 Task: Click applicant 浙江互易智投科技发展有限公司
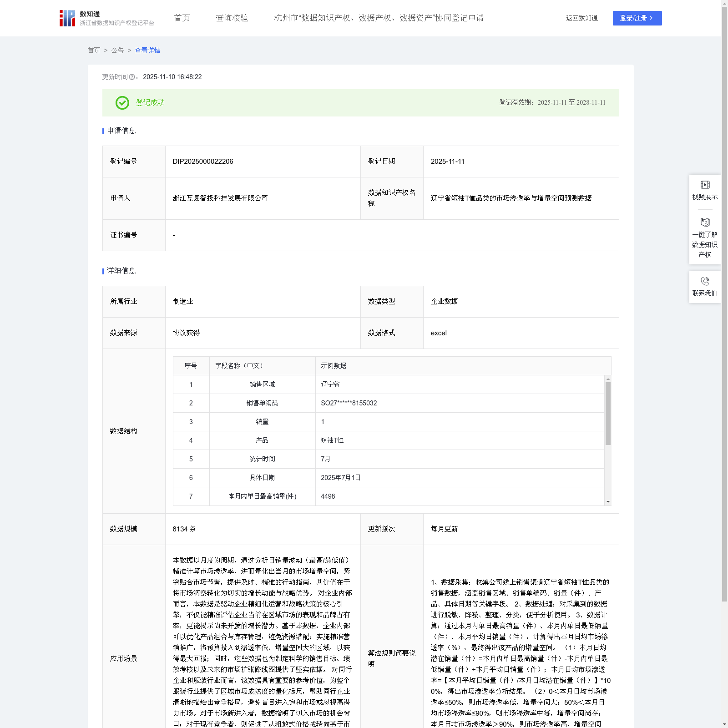pos(220,198)
